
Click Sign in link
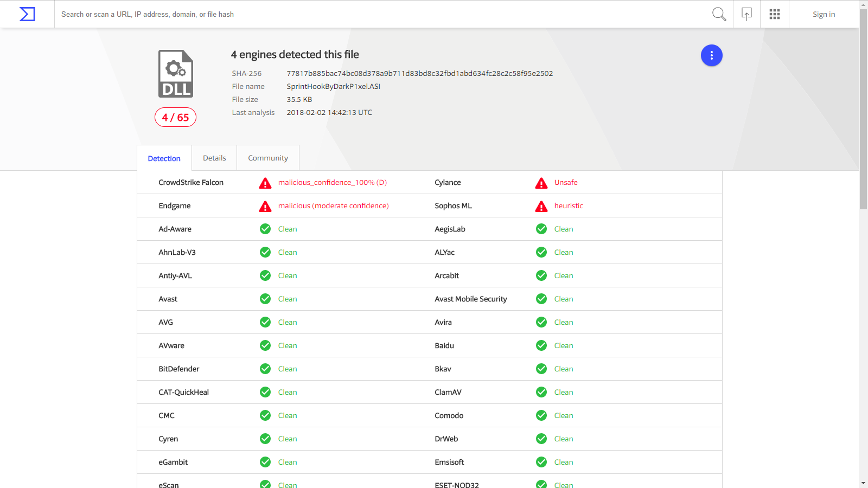pos(824,14)
